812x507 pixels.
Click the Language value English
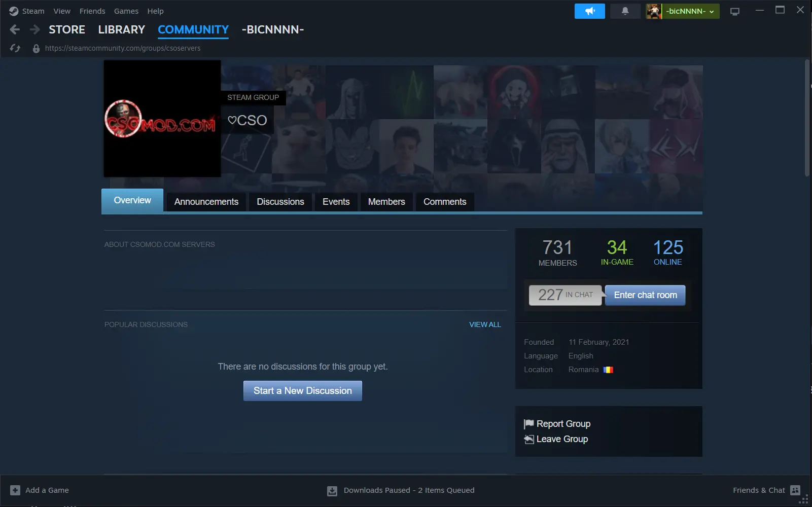point(581,356)
